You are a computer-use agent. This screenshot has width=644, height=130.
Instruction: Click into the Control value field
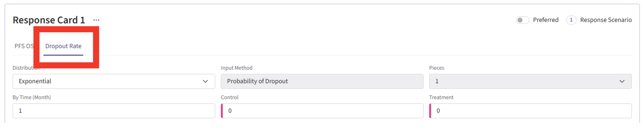click(322, 111)
